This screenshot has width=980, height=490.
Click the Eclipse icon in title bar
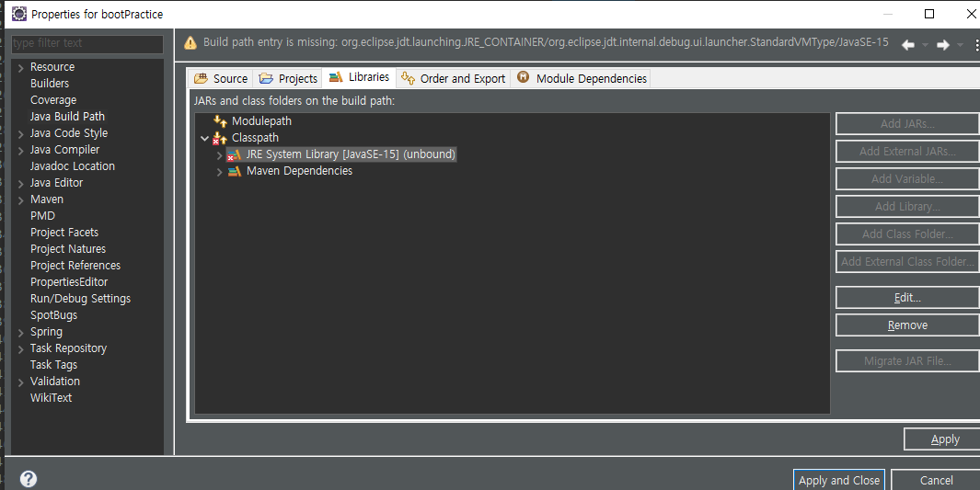19,14
